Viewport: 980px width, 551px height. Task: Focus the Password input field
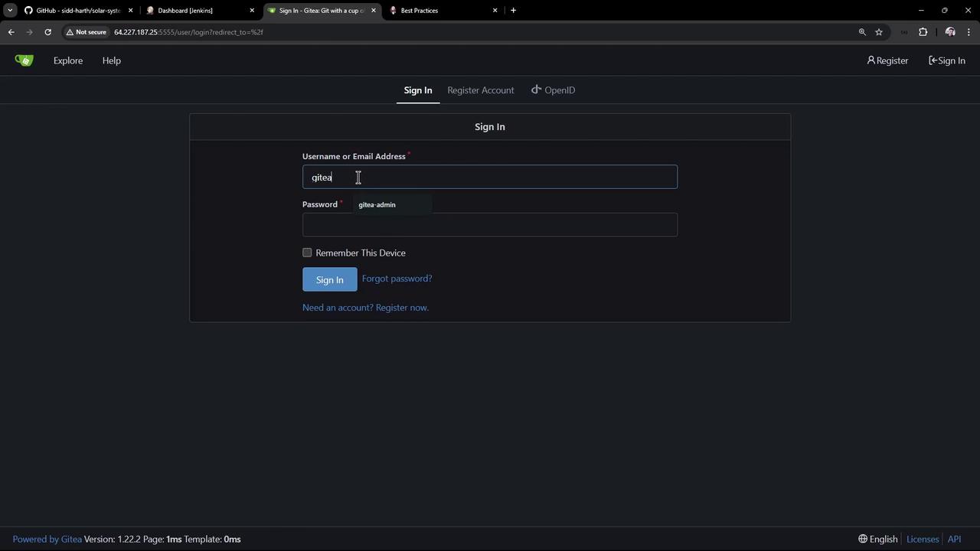coord(490,225)
